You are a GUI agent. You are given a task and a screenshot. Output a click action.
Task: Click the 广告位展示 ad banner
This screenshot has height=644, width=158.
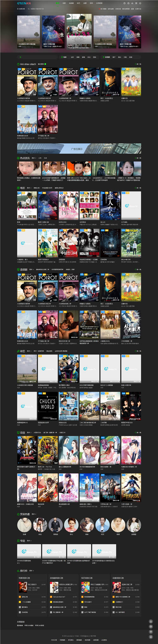tap(79, 148)
